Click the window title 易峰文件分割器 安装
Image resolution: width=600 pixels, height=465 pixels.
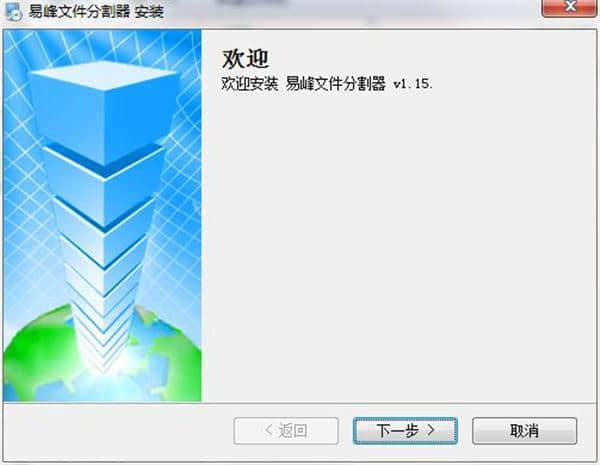(x=96, y=11)
